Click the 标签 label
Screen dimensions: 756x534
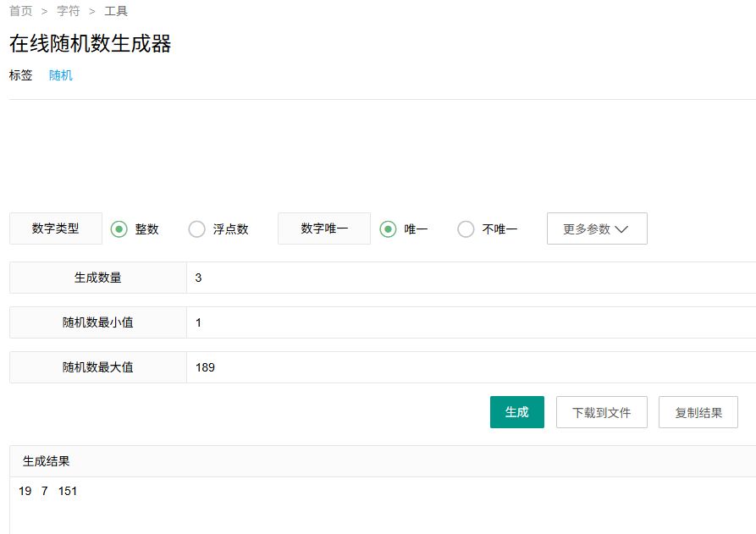click(20, 75)
